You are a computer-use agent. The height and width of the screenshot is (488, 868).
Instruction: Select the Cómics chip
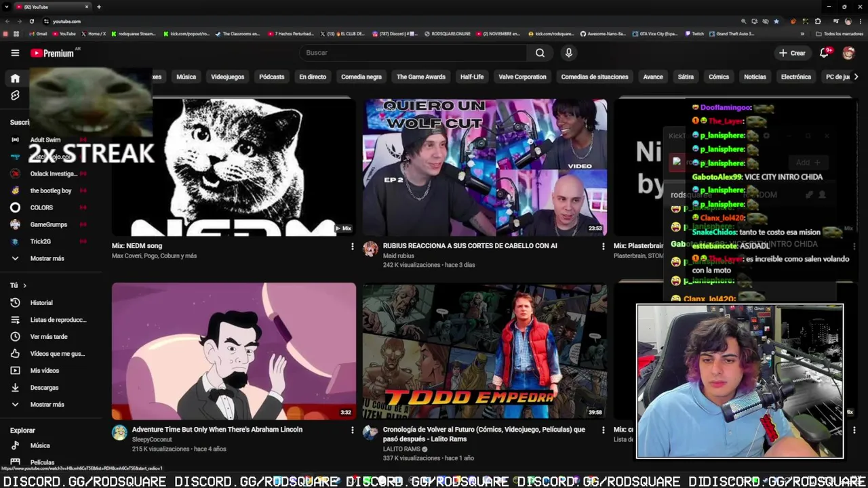[x=719, y=77]
